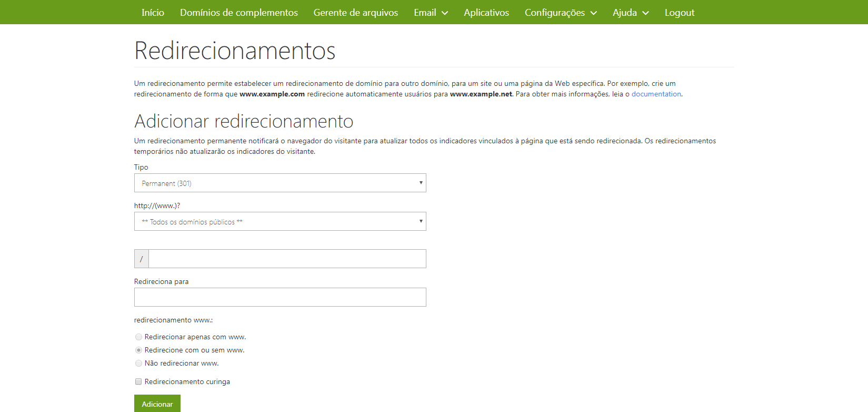Image resolution: width=868 pixels, height=412 pixels.
Task: Expand the Todos os domínios públicos dropdown
Action: [280, 222]
